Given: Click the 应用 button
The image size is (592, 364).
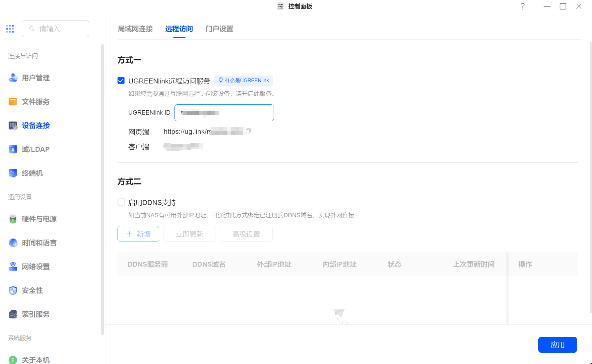Looking at the screenshot, I should click(x=558, y=344).
